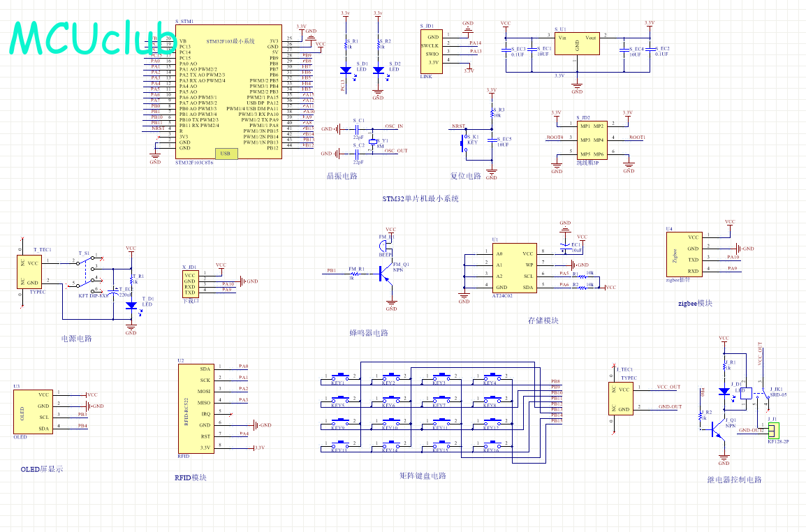Click the GND-OUT label beside J_TEC1

[x=671, y=406]
